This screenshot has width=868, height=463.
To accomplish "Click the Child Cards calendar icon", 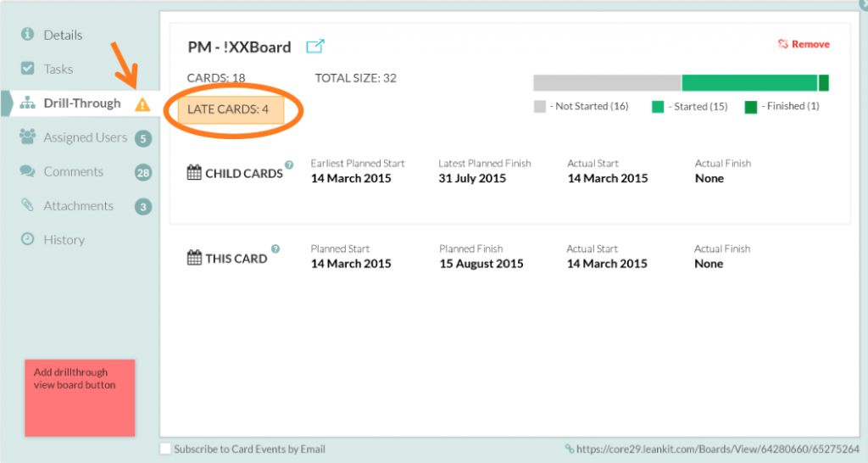I will [194, 172].
